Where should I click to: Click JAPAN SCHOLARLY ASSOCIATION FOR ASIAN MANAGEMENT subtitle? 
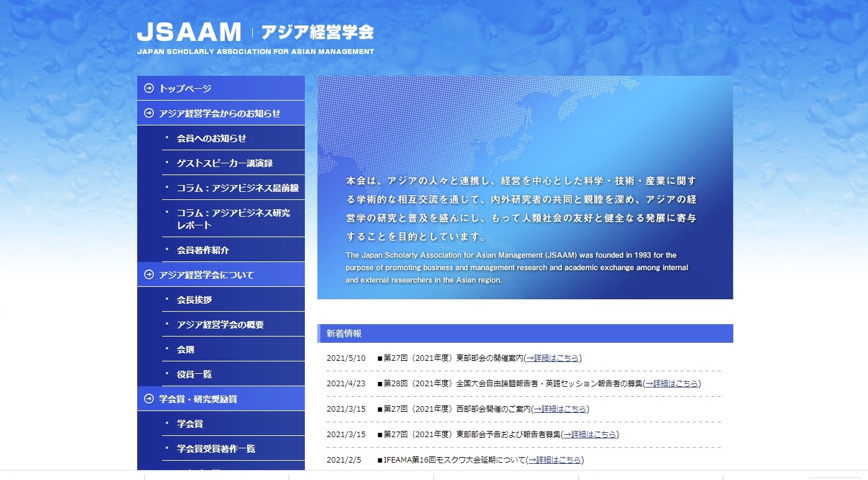[256, 52]
